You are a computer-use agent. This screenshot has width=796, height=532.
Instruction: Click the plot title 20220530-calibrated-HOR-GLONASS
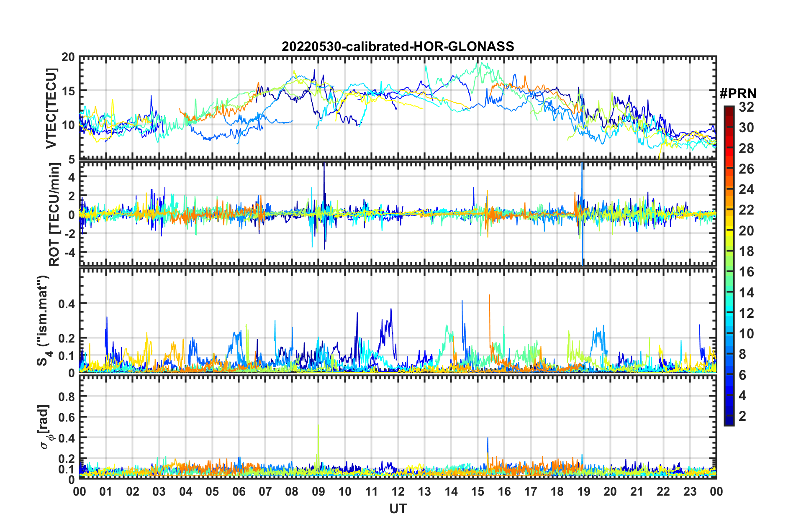point(398,46)
